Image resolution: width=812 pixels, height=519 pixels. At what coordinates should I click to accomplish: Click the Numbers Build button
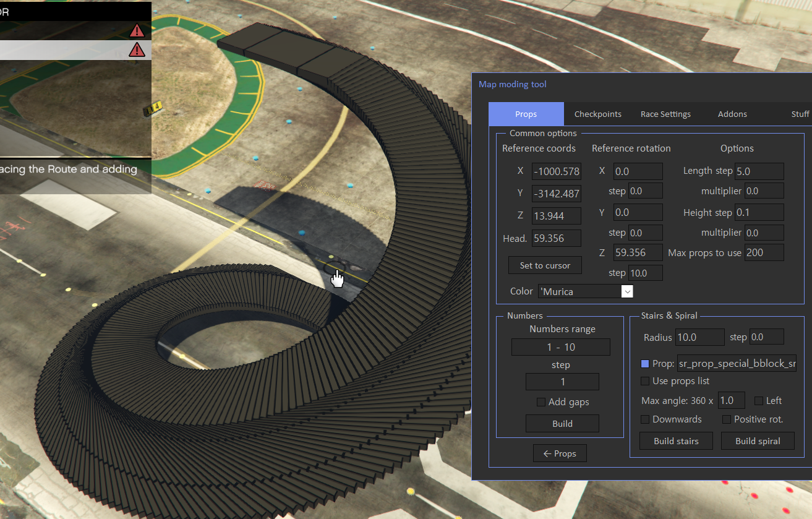[x=562, y=424]
